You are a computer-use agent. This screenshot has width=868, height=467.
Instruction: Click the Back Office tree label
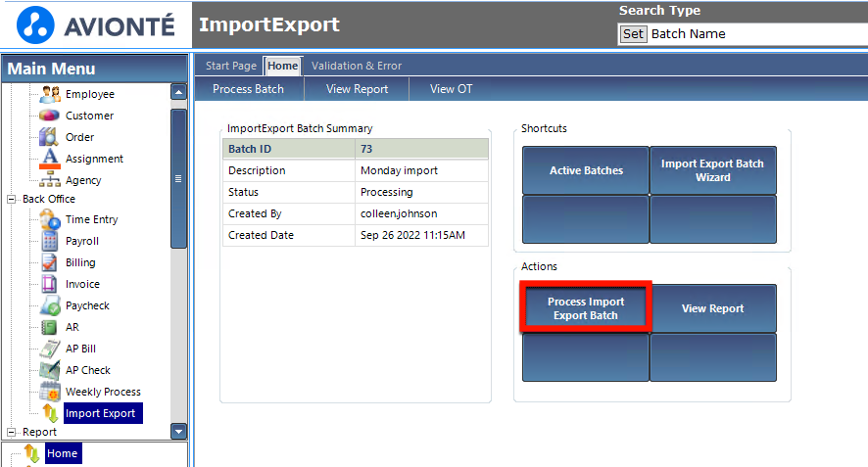pos(49,199)
